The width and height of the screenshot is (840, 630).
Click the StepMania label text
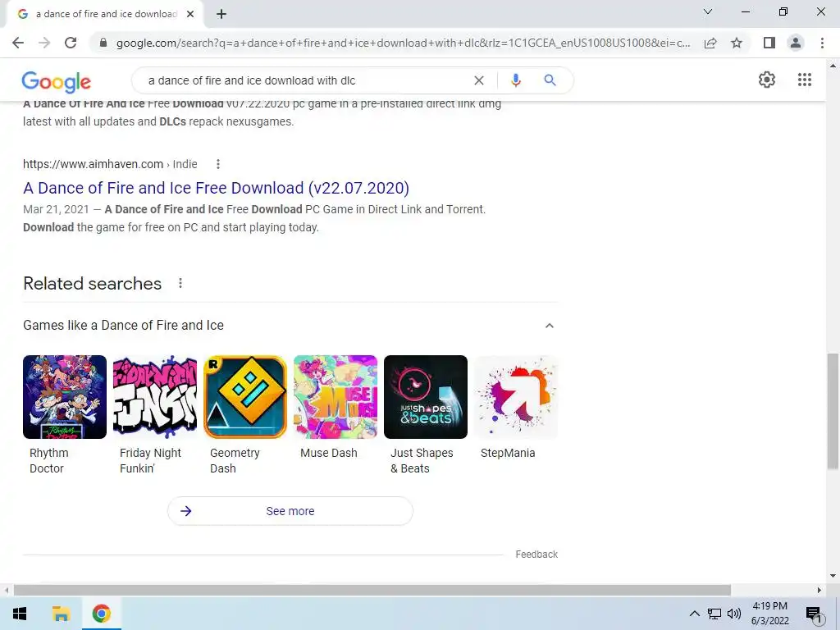point(508,453)
